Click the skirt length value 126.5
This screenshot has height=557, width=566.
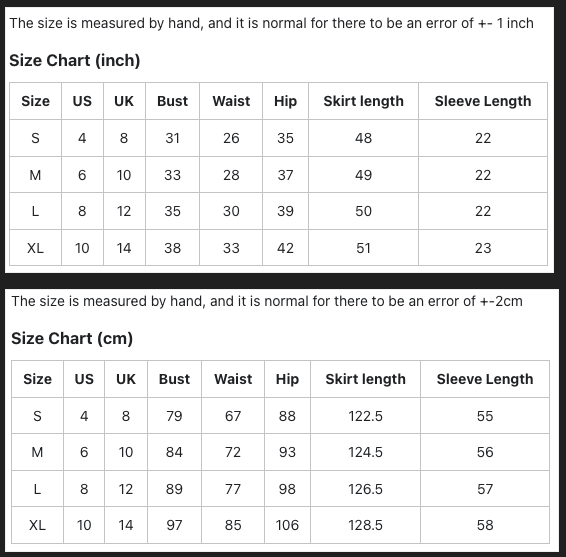(x=365, y=489)
